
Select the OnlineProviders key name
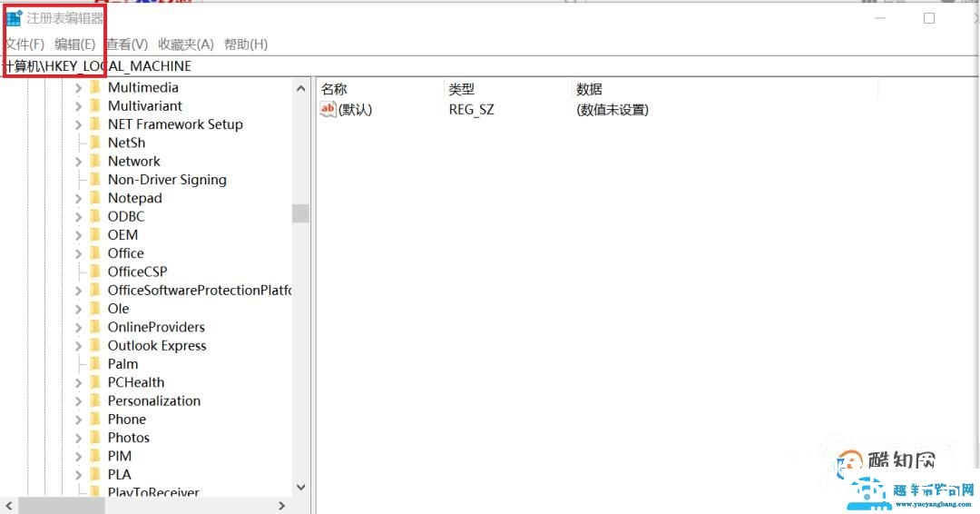tap(156, 327)
